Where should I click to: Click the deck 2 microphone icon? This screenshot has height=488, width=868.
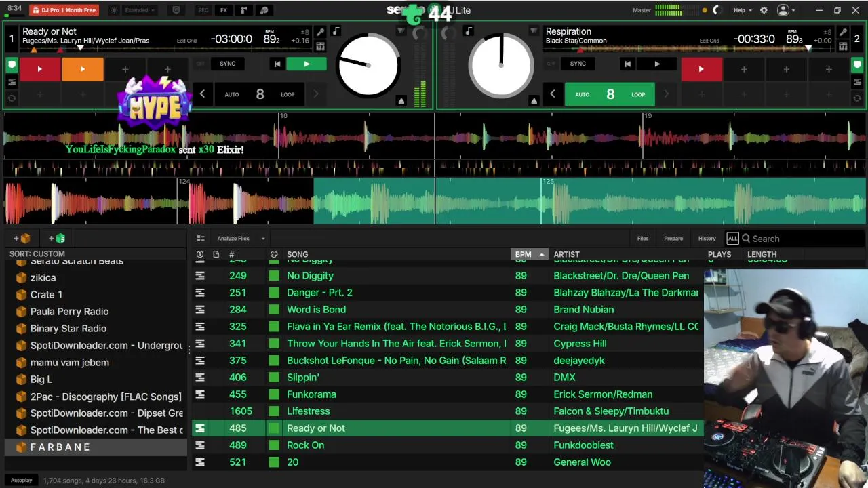(x=843, y=32)
